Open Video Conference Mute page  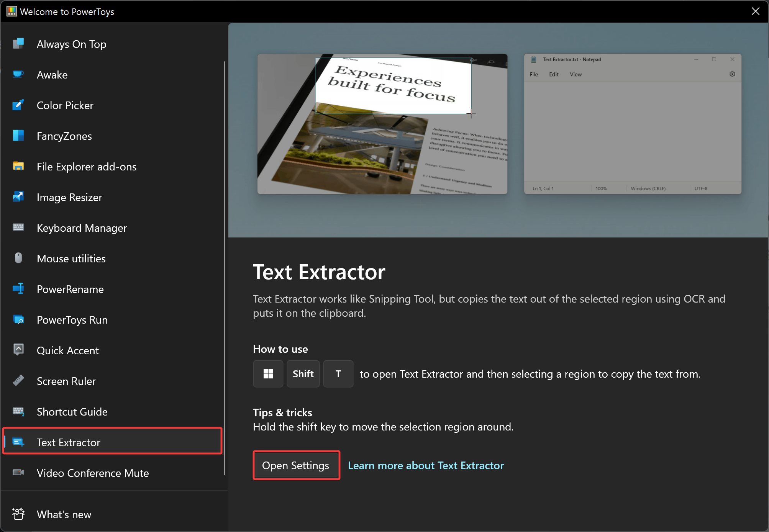pos(112,473)
